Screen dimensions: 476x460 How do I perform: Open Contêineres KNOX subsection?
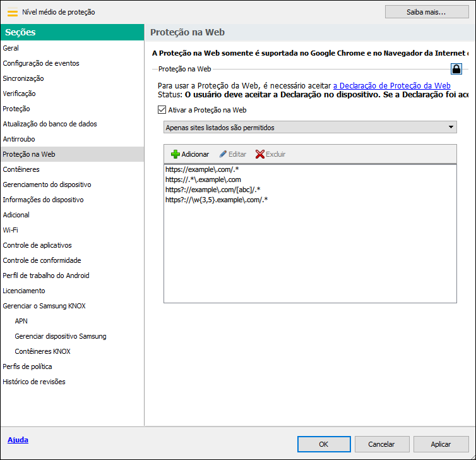(x=72, y=352)
